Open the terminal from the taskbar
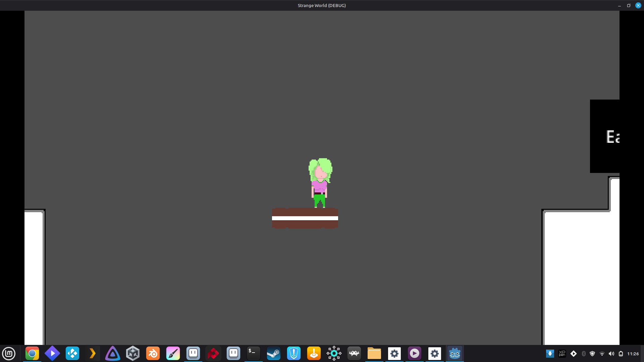 (x=253, y=353)
